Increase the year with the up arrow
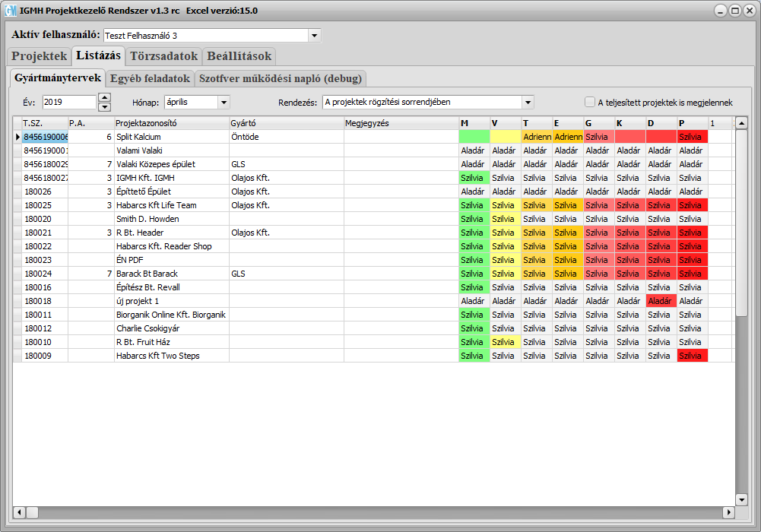This screenshot has width=761, height=532. 104,97
